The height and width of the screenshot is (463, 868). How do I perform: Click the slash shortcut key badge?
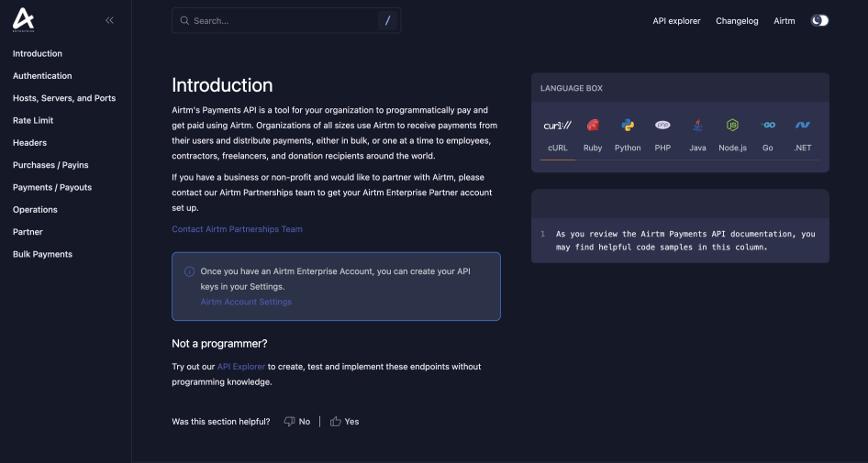pos(387,20)
